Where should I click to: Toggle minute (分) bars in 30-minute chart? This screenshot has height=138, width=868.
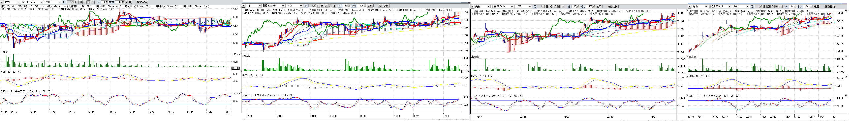click(x=559, y=6)
